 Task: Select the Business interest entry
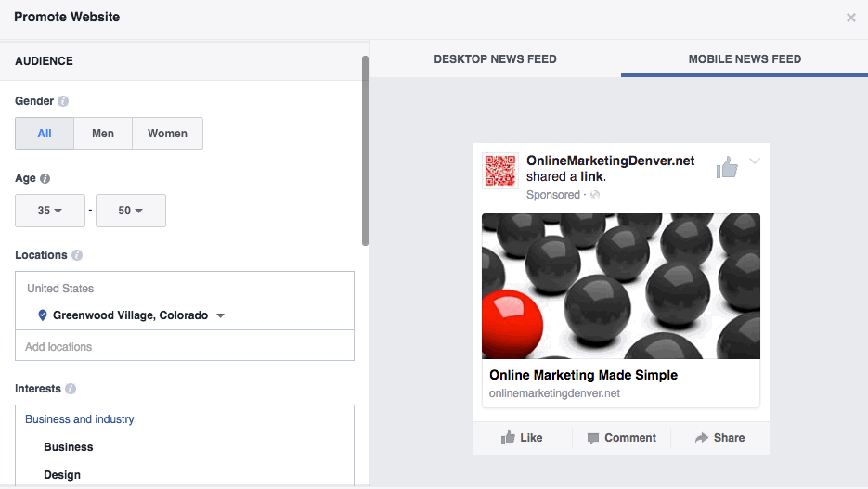pos(68,447)
